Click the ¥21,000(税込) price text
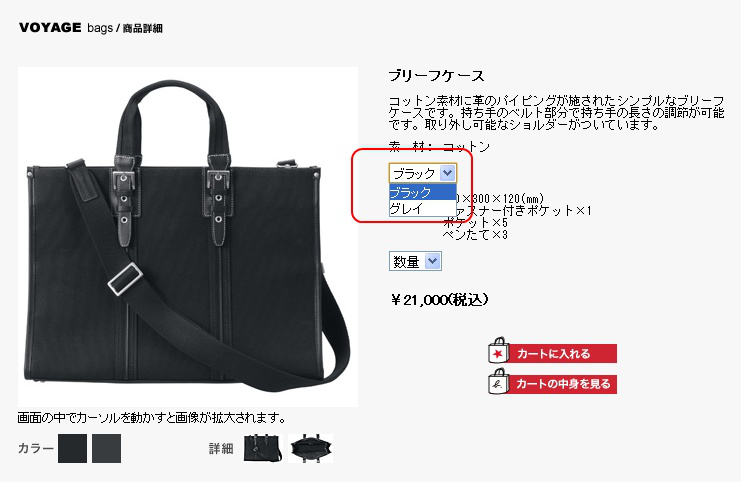 [x=439, y=300]
